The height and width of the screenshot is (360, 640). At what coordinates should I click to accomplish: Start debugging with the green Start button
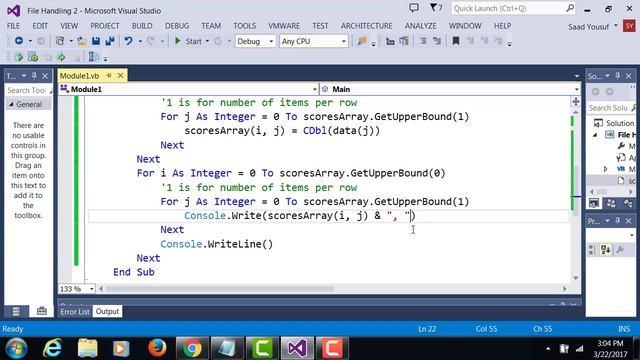[188, 41]
